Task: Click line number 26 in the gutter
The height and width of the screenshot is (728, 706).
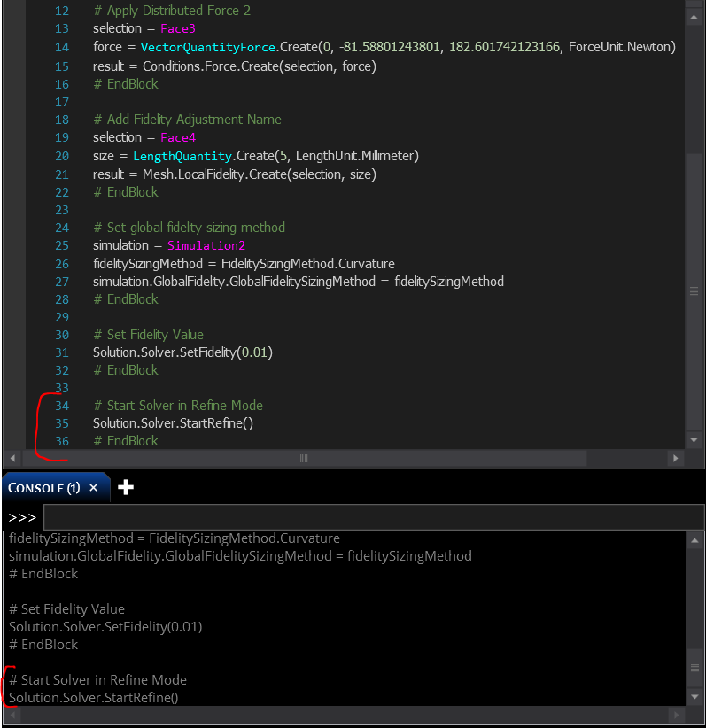Action: 62,264
